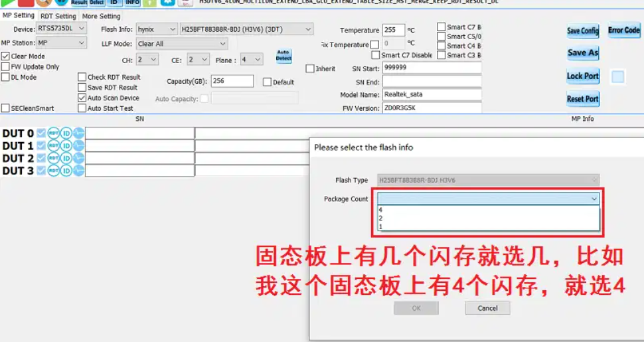The height and width of the screenshot is (342, 644).
Task: Open the CH dropdown
Action: 147,60
